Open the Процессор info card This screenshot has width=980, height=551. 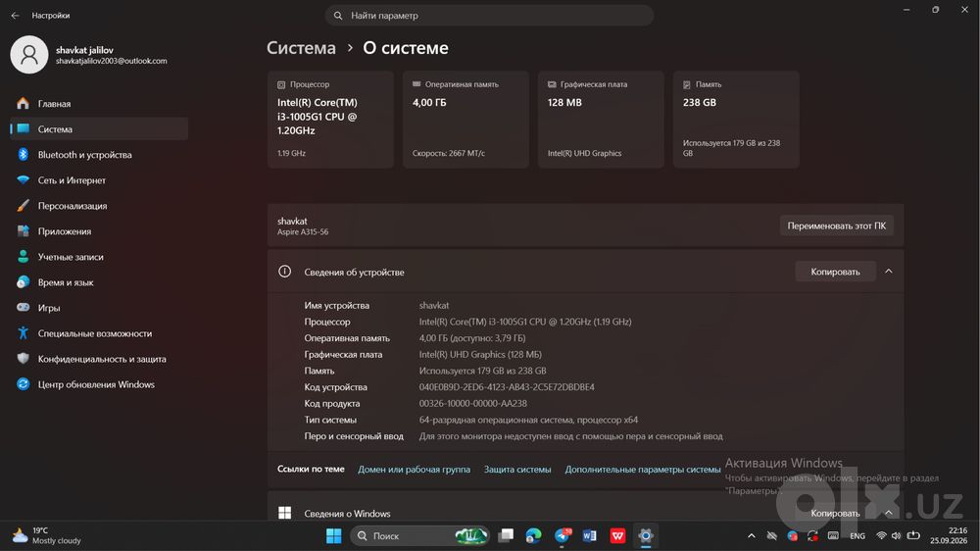click(330, 120)
